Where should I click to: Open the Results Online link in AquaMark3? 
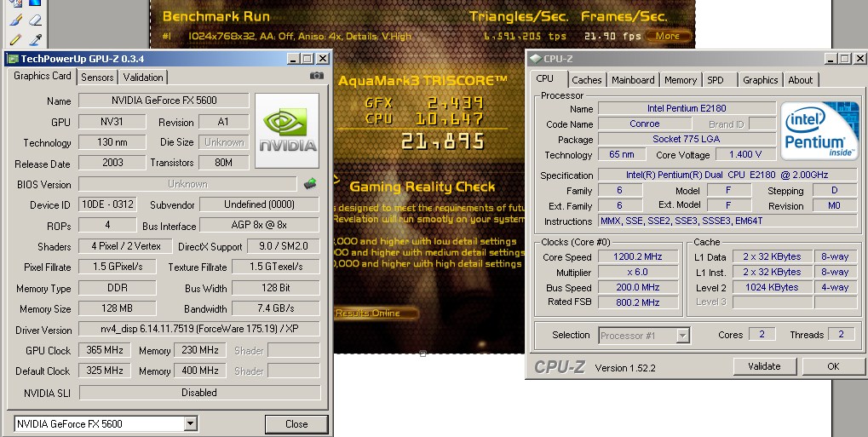pos(368,313)
